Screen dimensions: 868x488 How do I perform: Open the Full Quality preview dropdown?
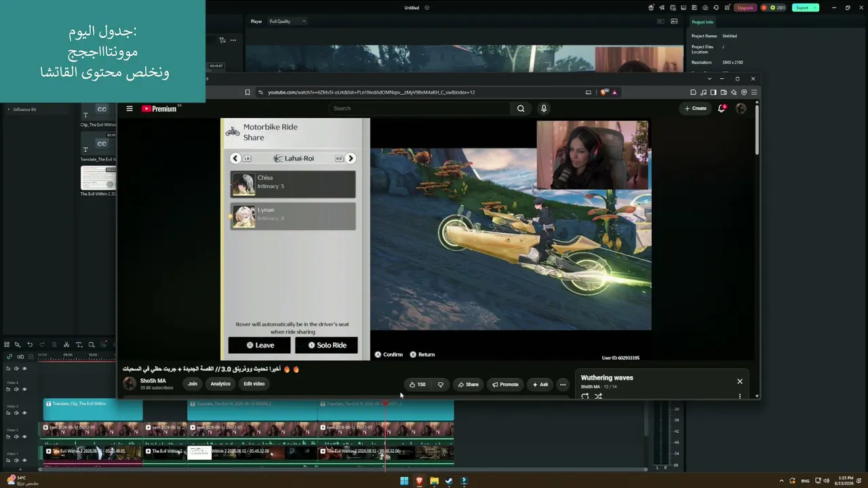point(287,21)
